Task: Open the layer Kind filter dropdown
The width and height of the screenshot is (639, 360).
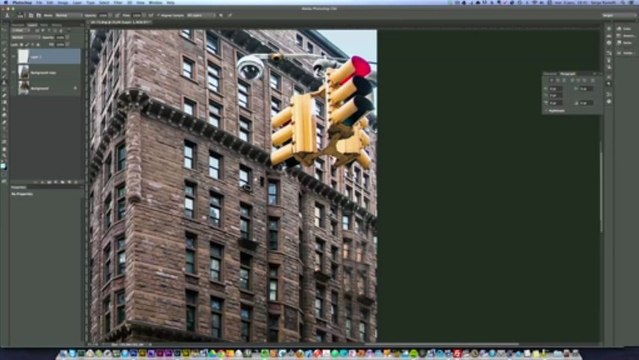Action: coord(20,30)
